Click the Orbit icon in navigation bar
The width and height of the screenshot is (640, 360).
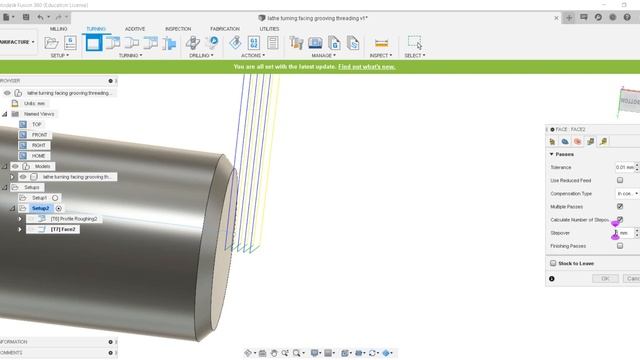tap(248, 353)
